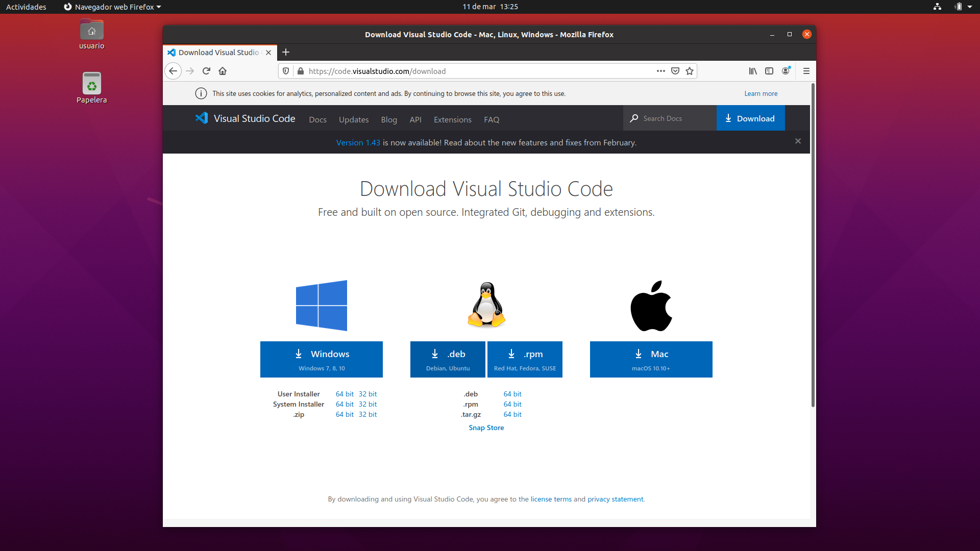The height and width of the screenshot is (551, 980).
Task: Click the Save to Pocket icon
Action: click(675, 71)
